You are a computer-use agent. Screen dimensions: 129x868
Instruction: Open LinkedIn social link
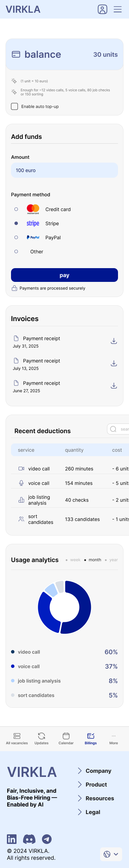click(x=12, y=839)
